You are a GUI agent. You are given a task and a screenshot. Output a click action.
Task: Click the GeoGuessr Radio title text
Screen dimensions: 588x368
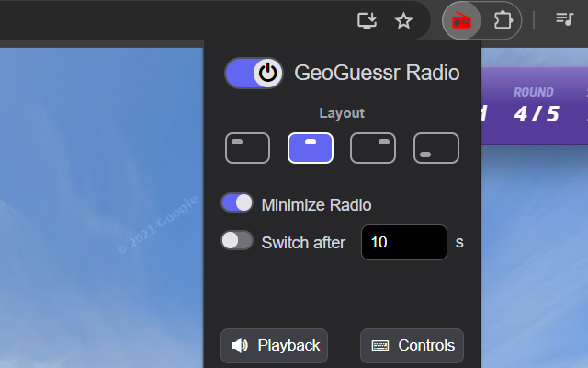coord(377,73)
